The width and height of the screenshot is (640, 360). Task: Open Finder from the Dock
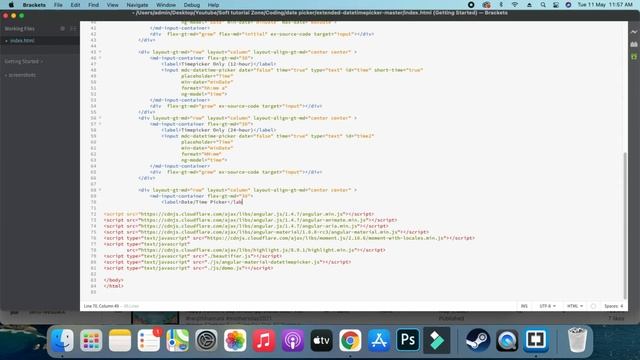point(62,340)
